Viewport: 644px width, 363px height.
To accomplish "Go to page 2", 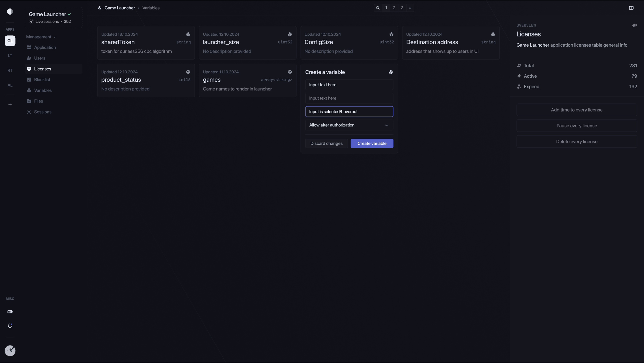I will pyautogui.click(x=394, y=8).
